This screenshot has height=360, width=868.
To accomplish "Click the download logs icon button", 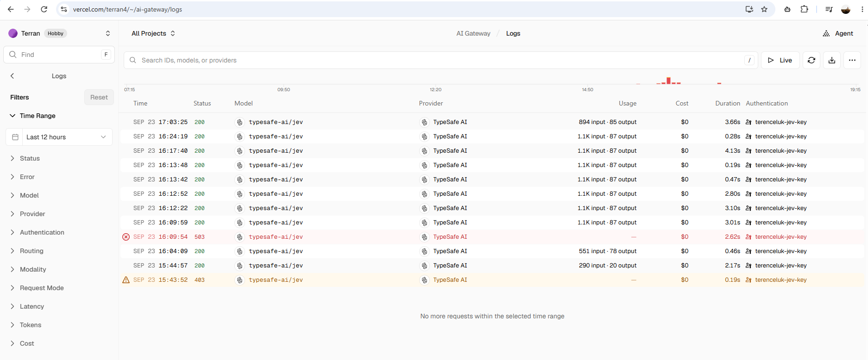I will pyautogui.click(x=832, y=60).
